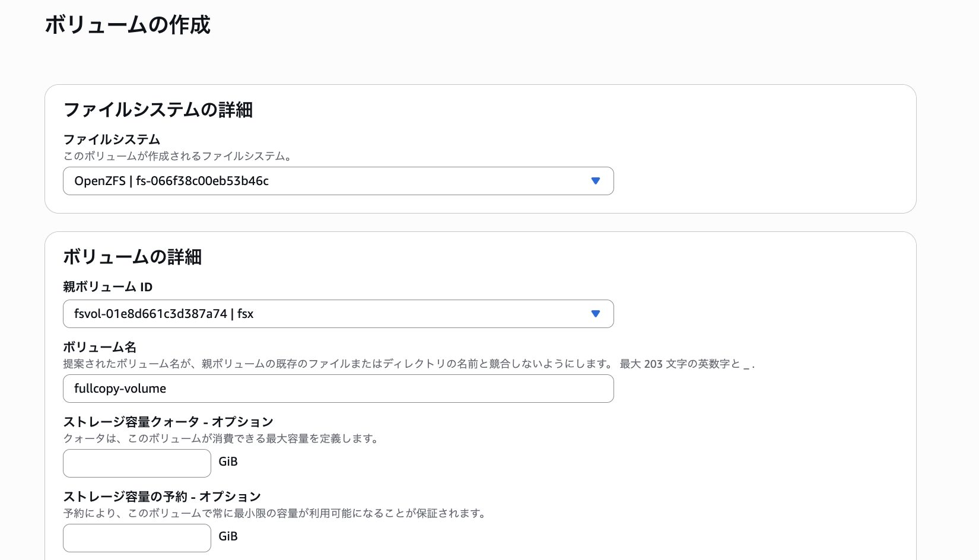Focus the storage capacity quota input box

137,463
